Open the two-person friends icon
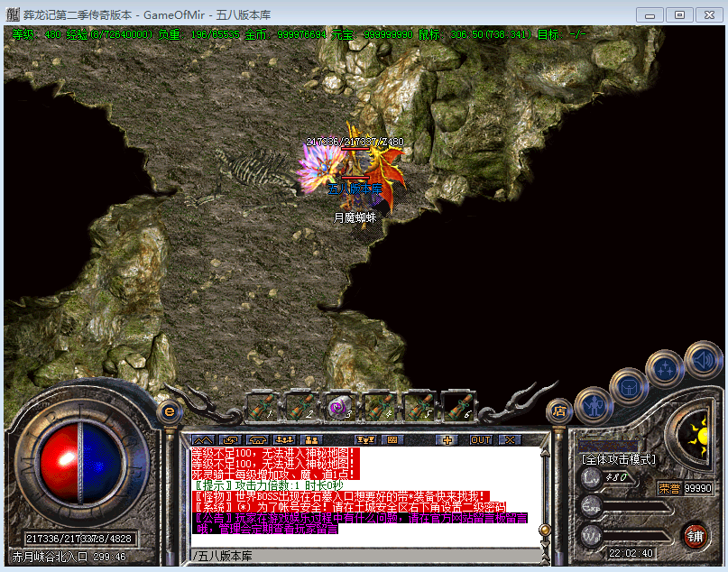 click(311, 439)
